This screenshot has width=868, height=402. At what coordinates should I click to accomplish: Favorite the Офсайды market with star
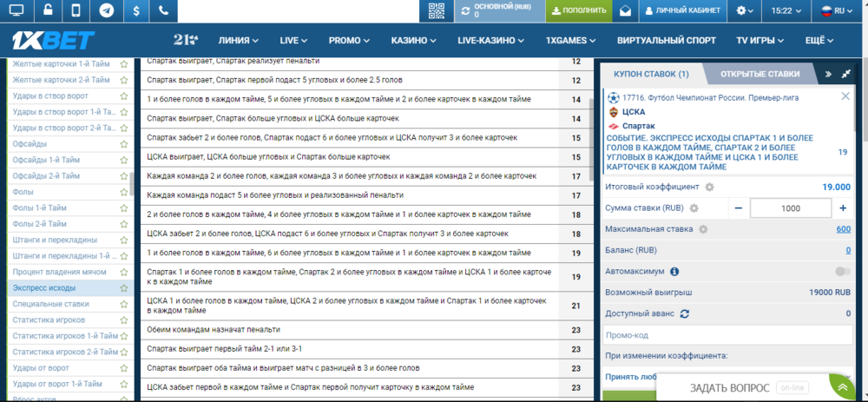coord(124,144)
